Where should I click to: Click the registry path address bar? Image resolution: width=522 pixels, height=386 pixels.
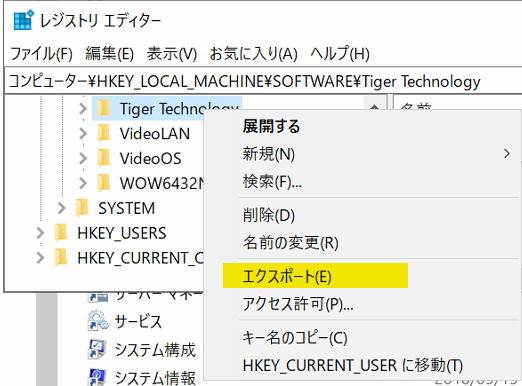tap(263, 81)
